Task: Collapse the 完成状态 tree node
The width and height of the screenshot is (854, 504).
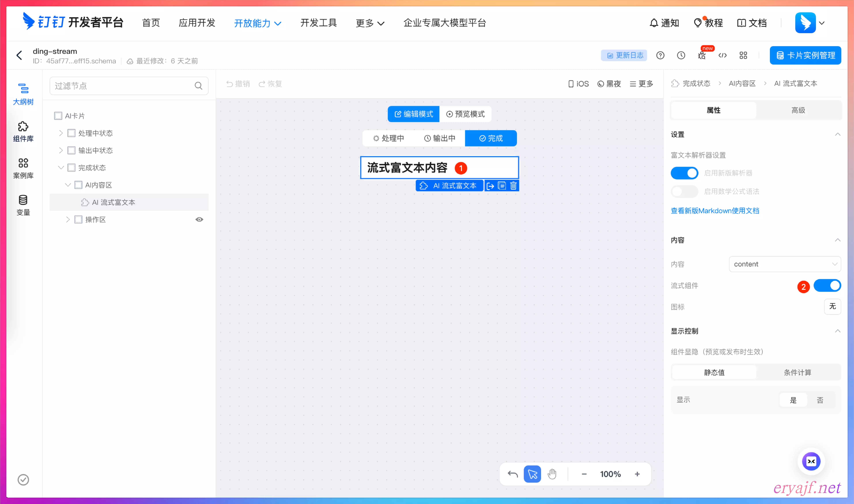Action: 61,168
